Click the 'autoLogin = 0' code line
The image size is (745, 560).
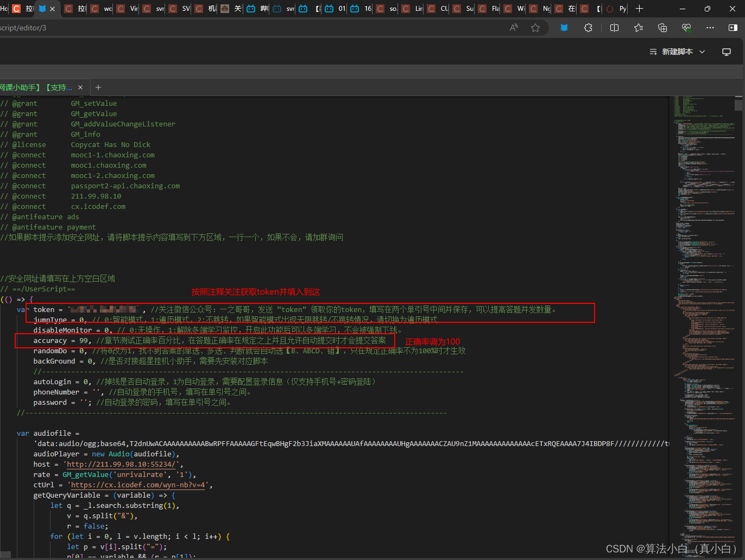click(205, 381)
